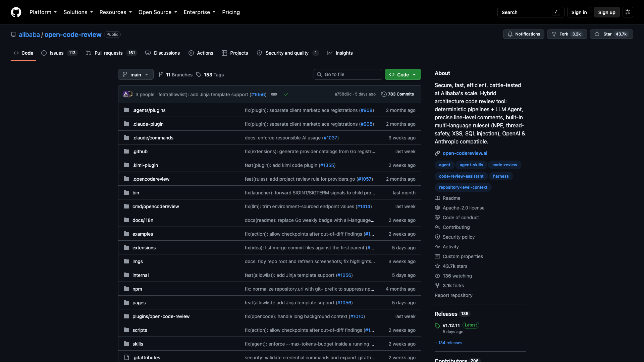Open pull request #1355 link
644x362 pixels.
click(327, 165)
